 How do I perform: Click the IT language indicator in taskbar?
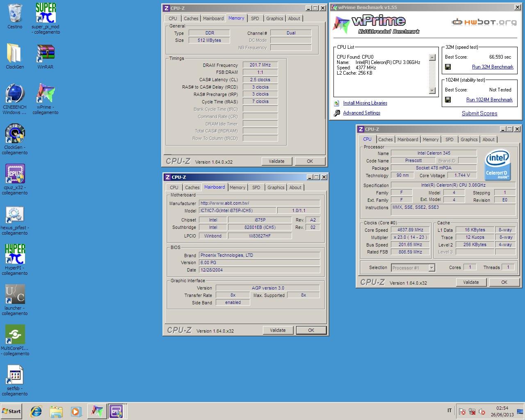point(450,411)
